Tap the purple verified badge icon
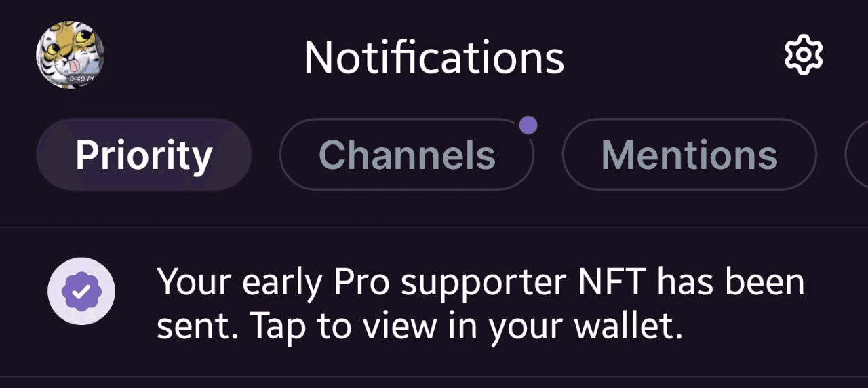This screenshot has width=868, height=388. click(81, 292)
